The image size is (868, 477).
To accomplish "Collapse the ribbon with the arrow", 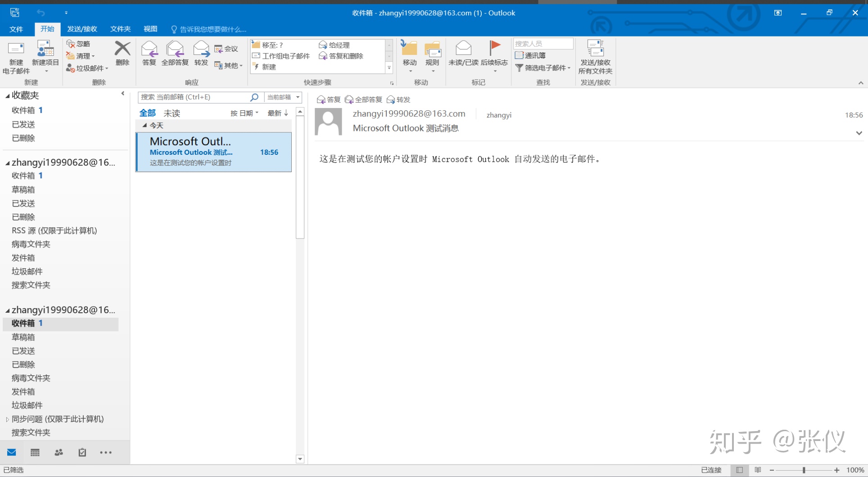I will [x=861, y=83].
